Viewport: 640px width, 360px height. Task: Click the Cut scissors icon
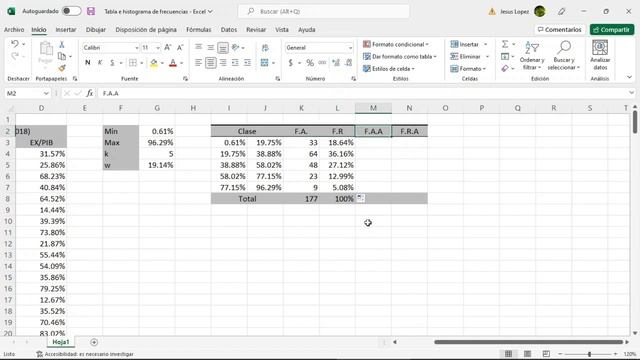point(62,44)
